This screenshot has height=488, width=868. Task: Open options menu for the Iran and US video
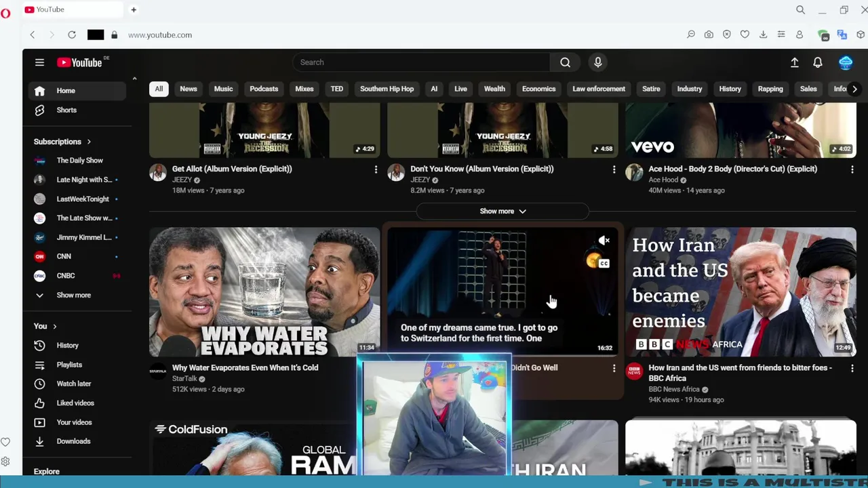click(x=852, y=368)
